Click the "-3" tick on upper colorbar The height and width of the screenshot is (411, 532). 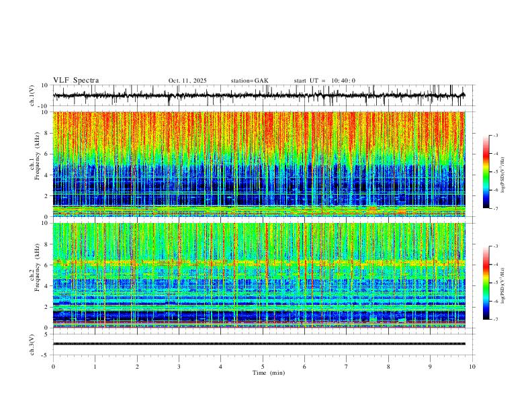click(x=496, y=136)
